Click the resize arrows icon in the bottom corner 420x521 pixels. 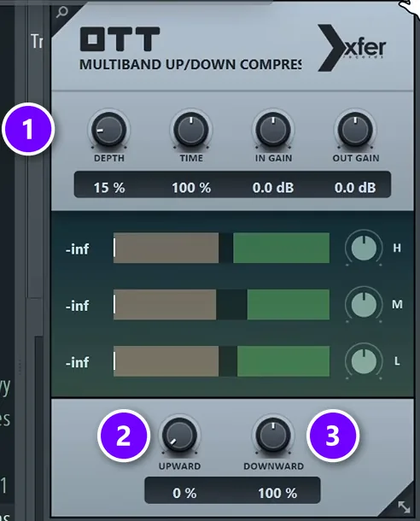(404, 506)
